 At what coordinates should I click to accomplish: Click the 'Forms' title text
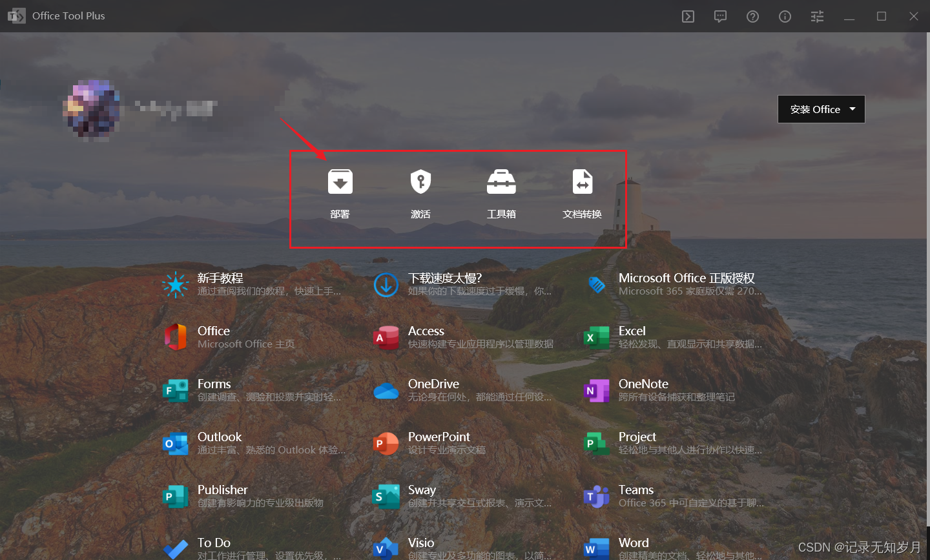pos(214,384)
